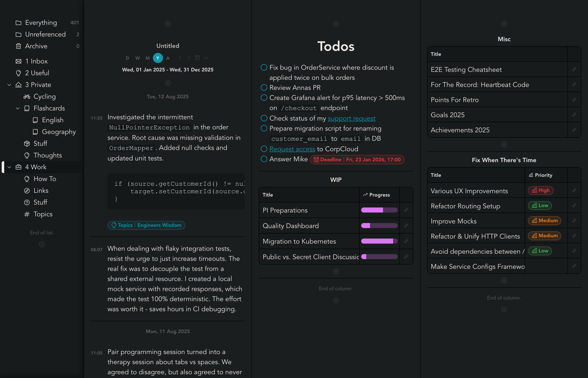This screenshot has width=588, height=378.
Task: Switch journal view to Week (W)
Action: click(x=137, y=58)
